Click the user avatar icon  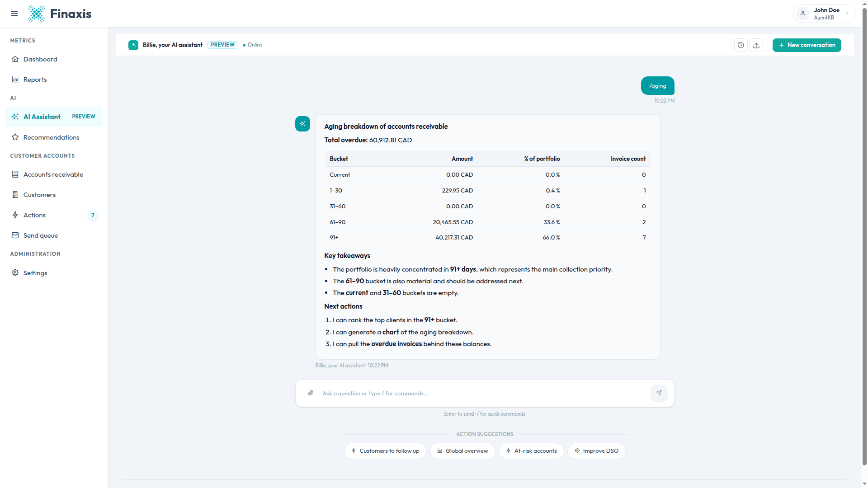[x=803, y=14]
